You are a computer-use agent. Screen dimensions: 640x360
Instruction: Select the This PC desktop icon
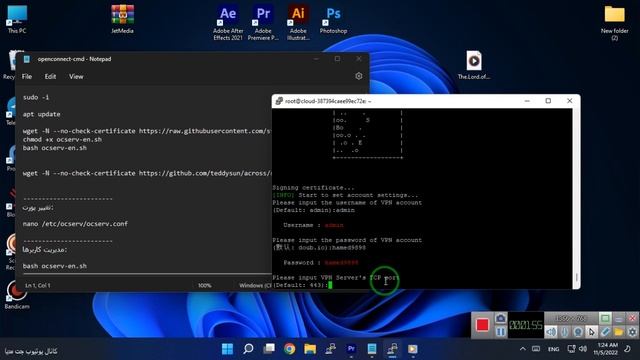(x=17, y=20)
